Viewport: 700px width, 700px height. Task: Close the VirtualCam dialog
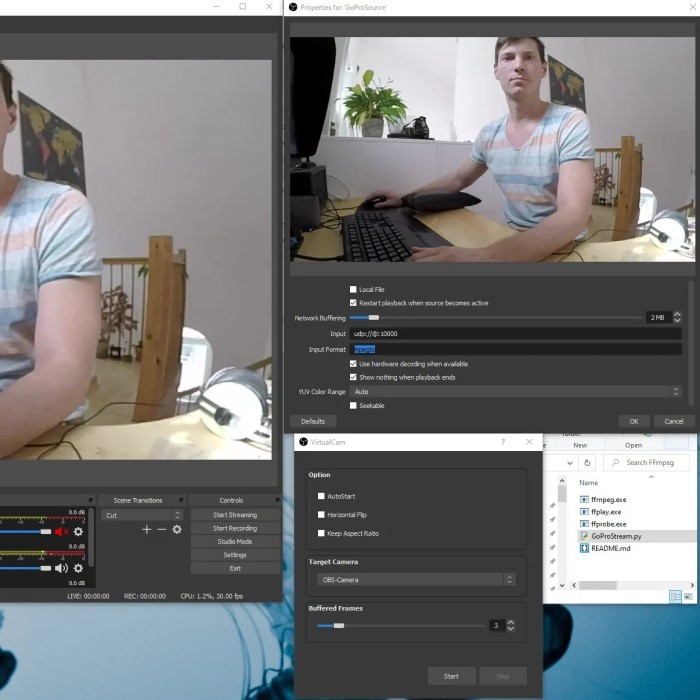pos(529,442)
